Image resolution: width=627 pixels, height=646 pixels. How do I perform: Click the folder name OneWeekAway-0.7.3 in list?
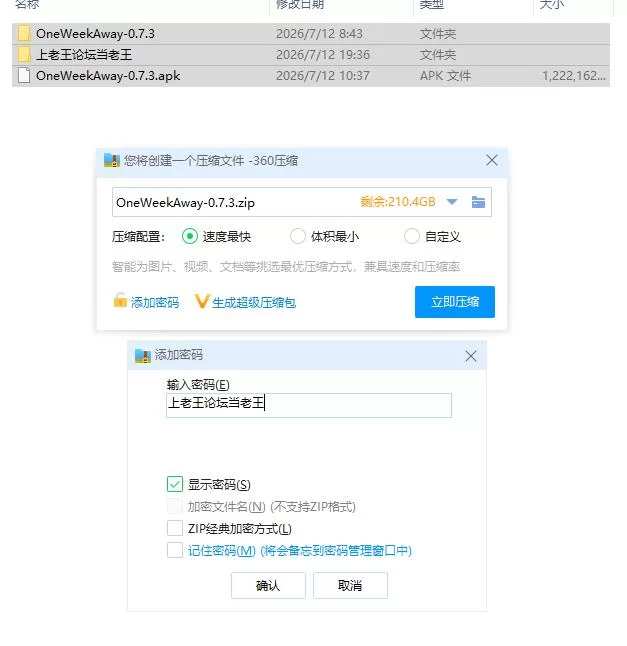[95, 34]
